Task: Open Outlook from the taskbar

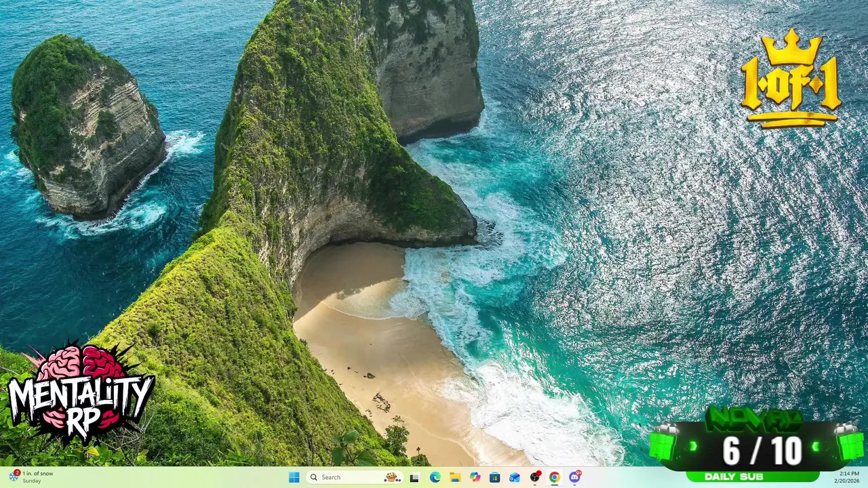Action: pyautogui.click(x=515, y=477)
